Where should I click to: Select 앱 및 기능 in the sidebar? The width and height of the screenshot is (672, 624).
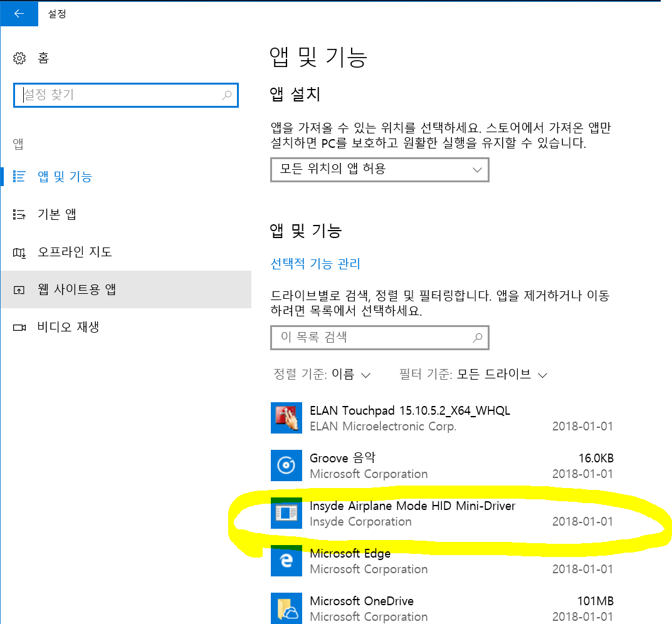pos(126,177)
